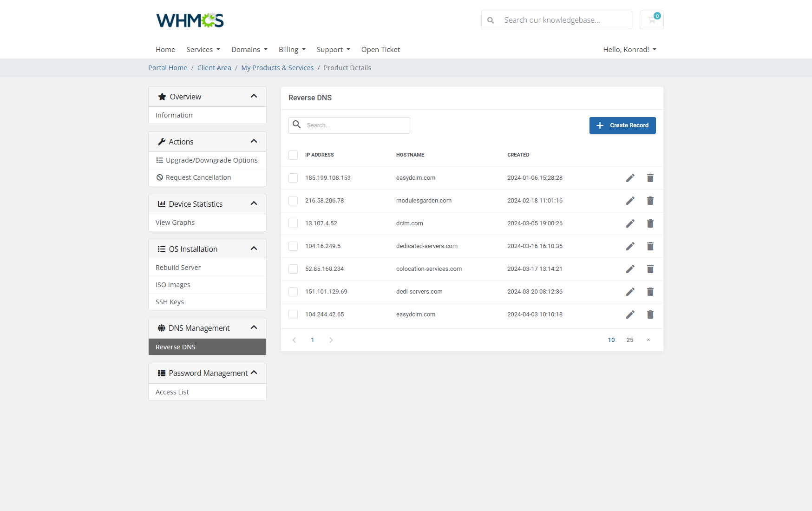
Task: Delete the dedi-servers.com record
Action: pos(650,292)
